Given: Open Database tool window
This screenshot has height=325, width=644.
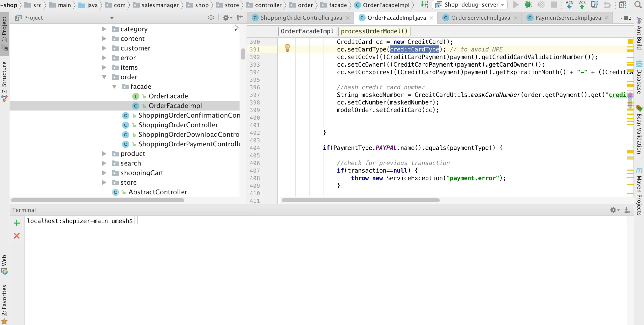Looking at the screenshot, I should (639, 77).
